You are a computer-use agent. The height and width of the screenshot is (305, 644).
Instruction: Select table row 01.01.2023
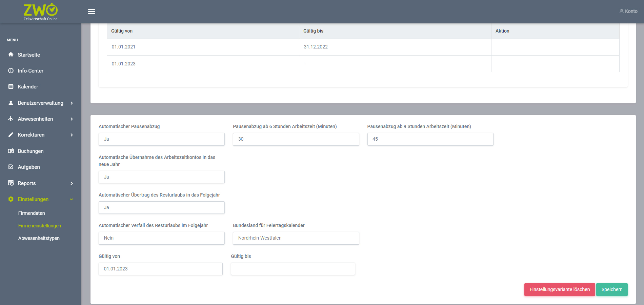pos(363,64)
